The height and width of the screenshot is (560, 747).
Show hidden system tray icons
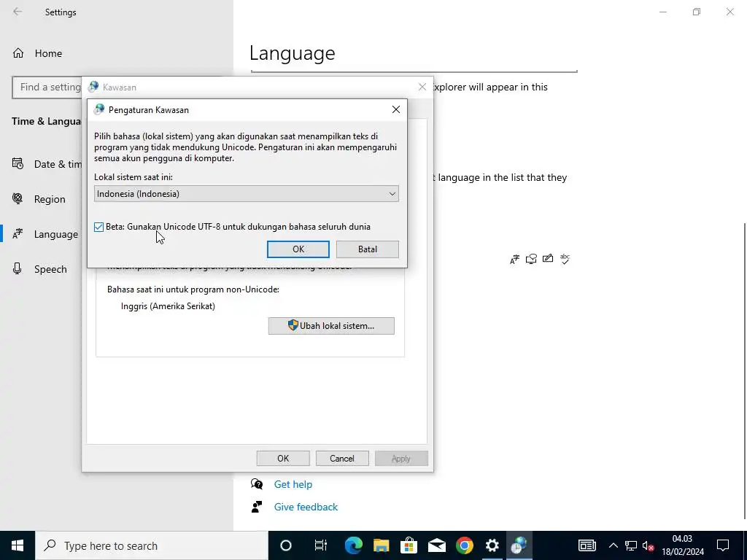613,545
